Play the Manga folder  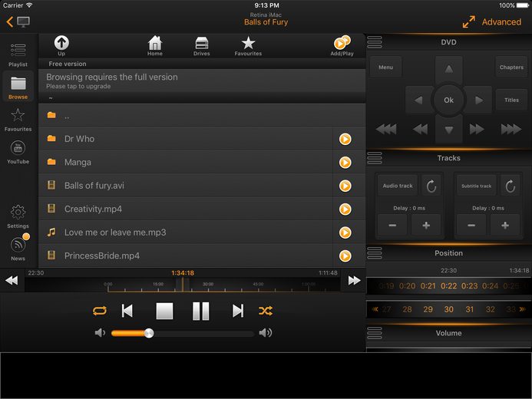click(x=345, y=163)
